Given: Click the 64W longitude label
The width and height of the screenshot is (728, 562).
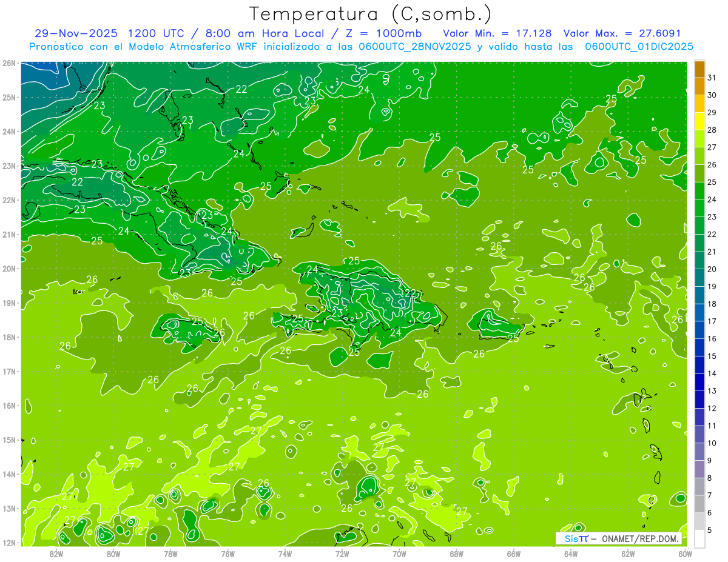Looking at the screenshot, I should (x=571, y=554).
